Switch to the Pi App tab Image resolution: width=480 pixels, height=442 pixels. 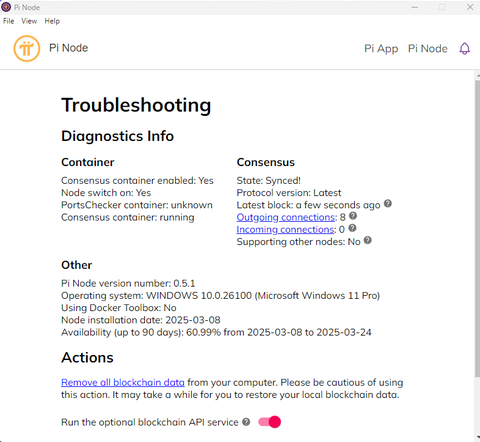click(x=381, y=49)
